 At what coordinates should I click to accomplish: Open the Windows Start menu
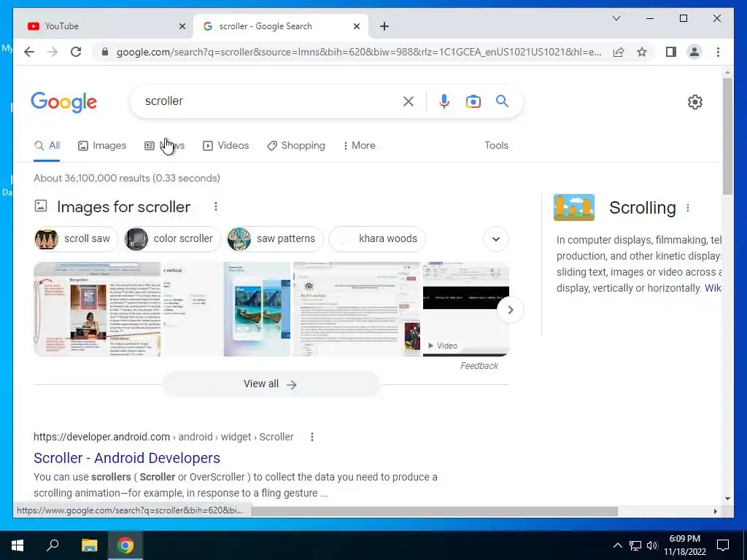click(x=18, y=545)
